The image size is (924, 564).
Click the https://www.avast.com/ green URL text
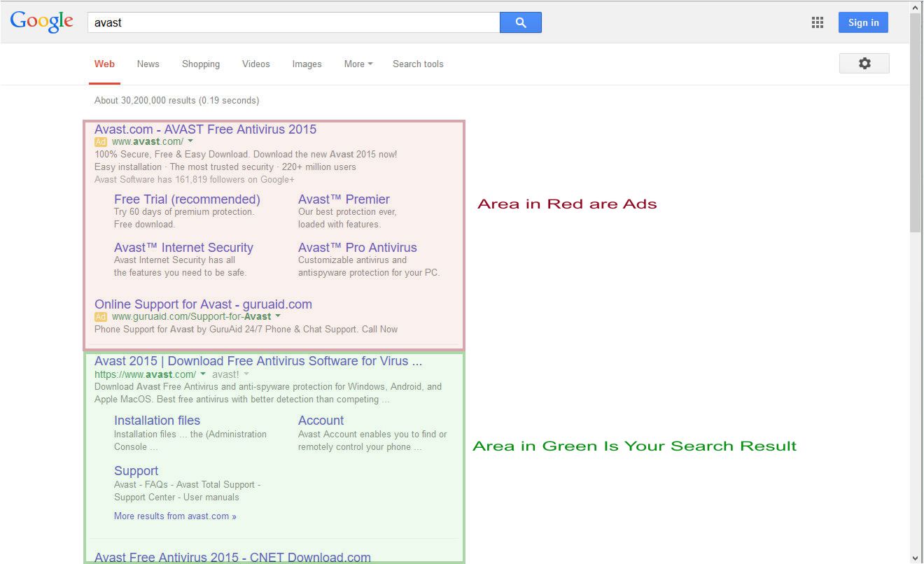pos(146,374)
